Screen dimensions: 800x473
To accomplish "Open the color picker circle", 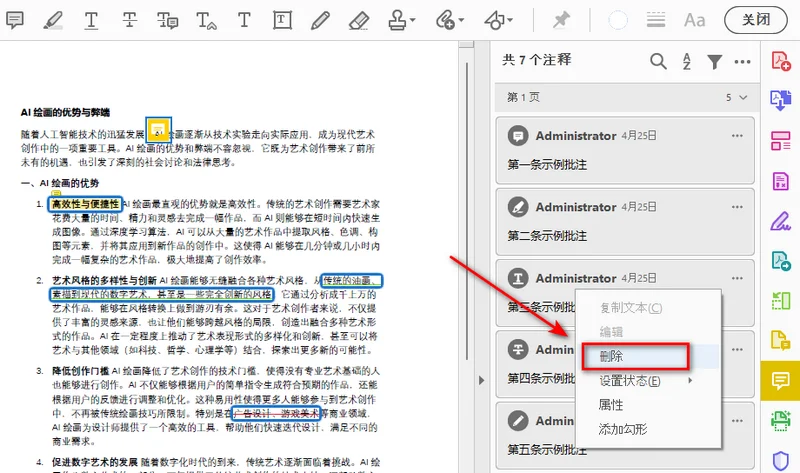I will point(618,20).
